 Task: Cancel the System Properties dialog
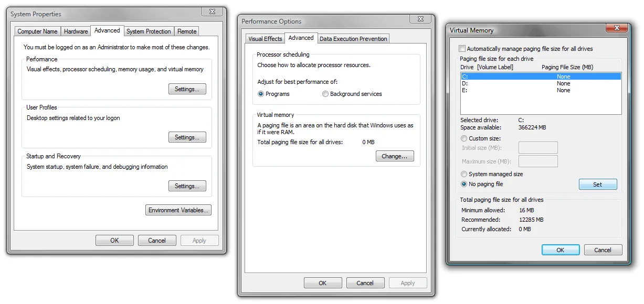tap(157, 241)
